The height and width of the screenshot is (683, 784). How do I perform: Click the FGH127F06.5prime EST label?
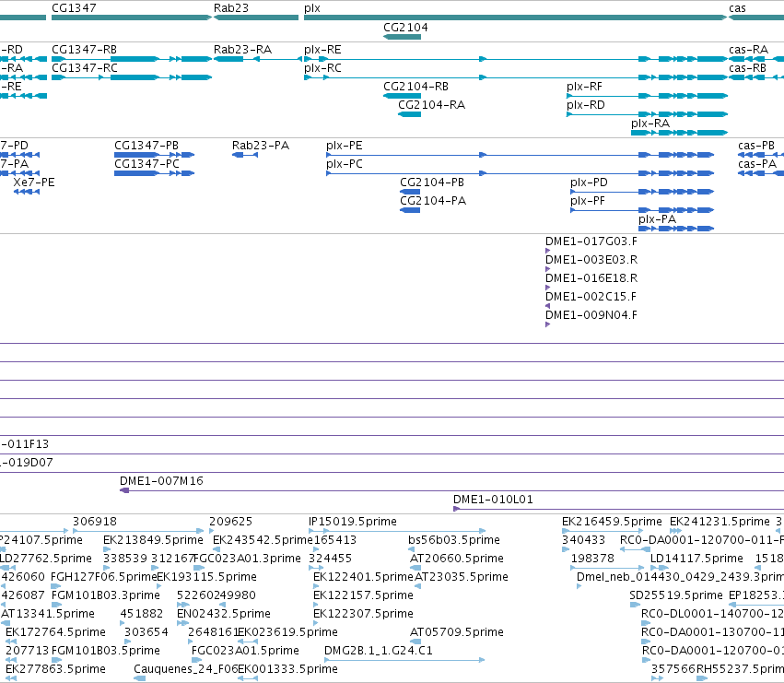point(103,577)
